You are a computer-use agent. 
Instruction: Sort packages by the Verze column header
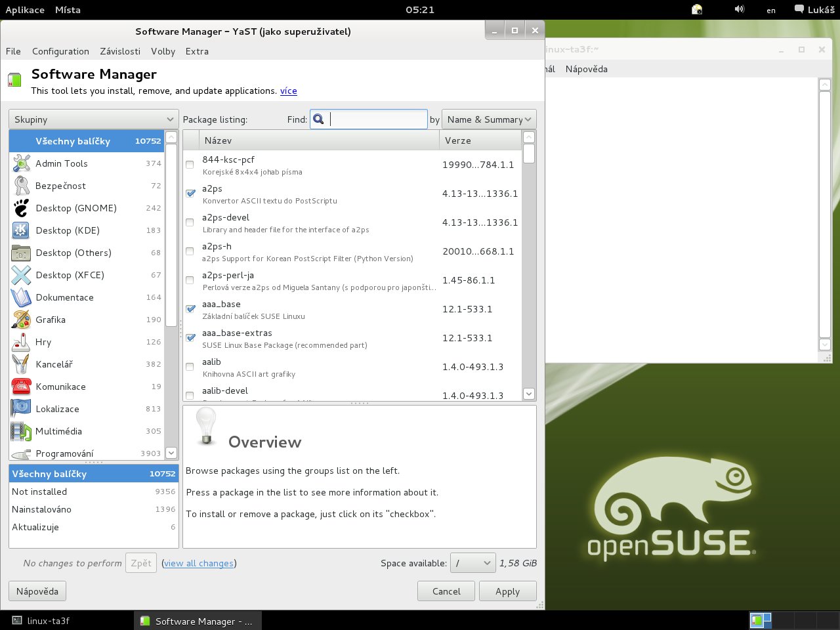480,140
